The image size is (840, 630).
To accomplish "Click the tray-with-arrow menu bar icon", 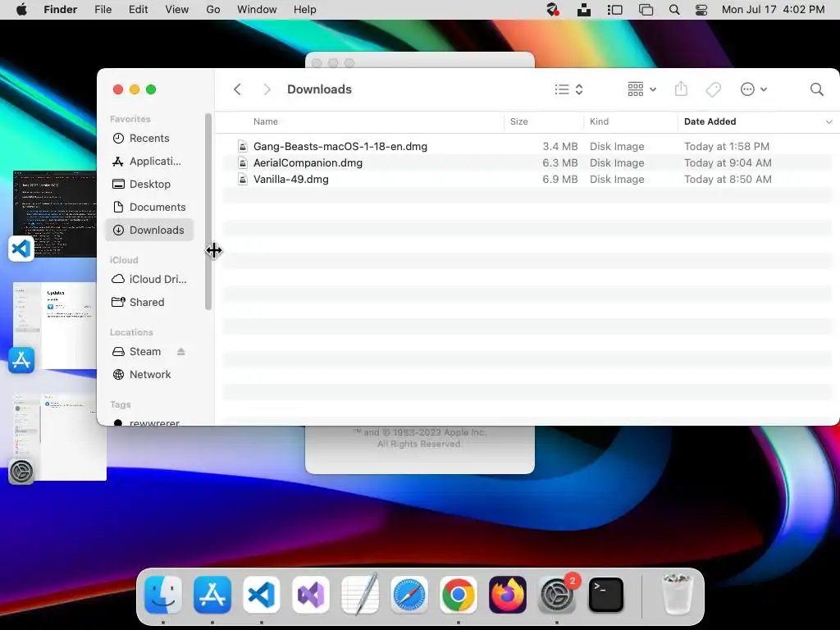I will pos(584,10).
